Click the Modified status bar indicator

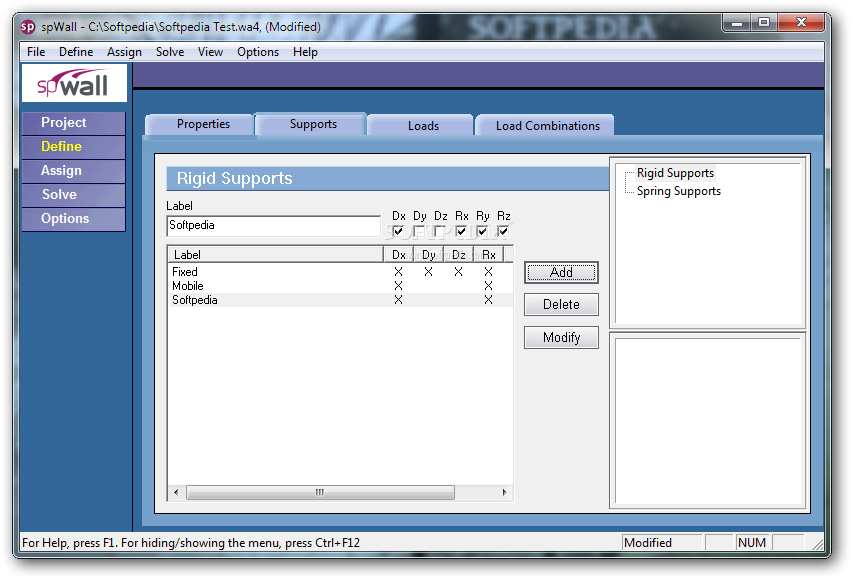click(x=661, y=543)
